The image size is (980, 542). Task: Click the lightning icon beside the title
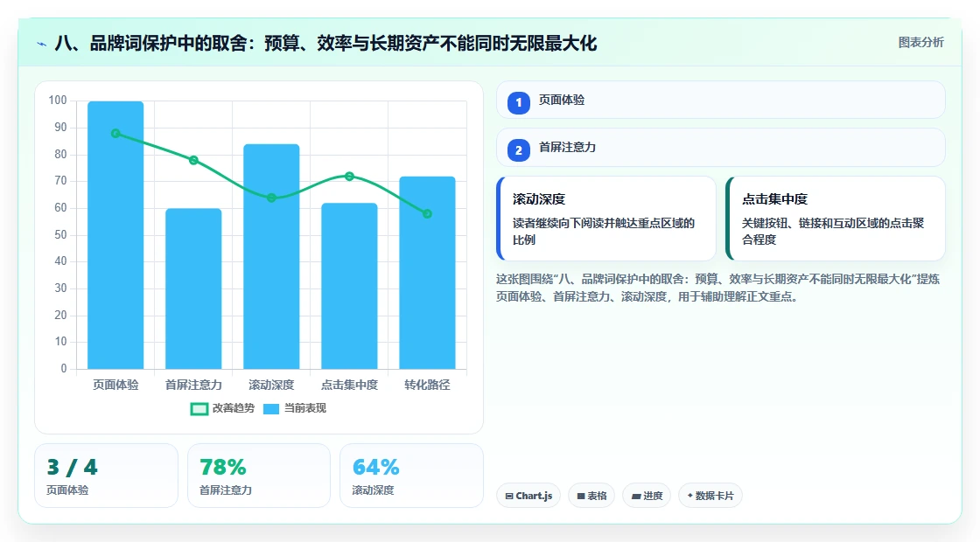42,44
